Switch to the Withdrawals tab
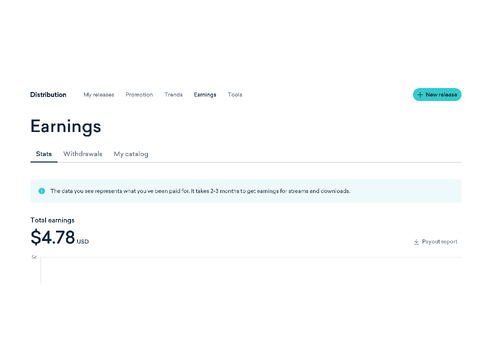Viewport: 480px width, 360px height. (83, 154)
